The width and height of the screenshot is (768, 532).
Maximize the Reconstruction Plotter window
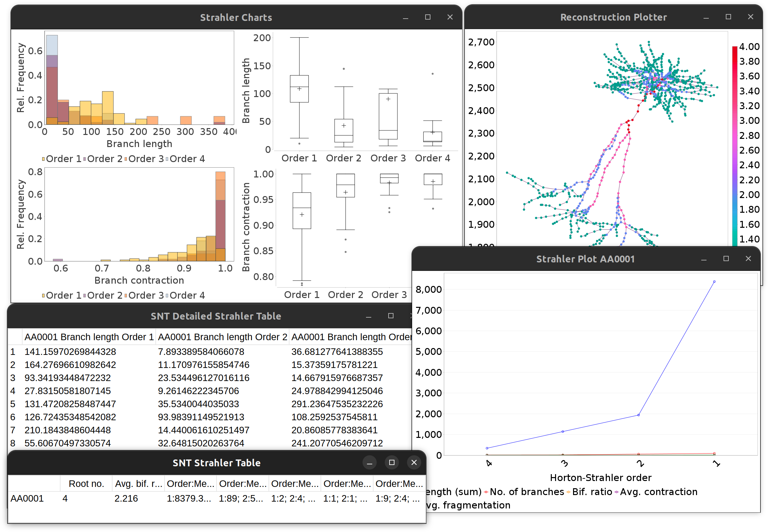pyautogui.click(x=728, y=17)
